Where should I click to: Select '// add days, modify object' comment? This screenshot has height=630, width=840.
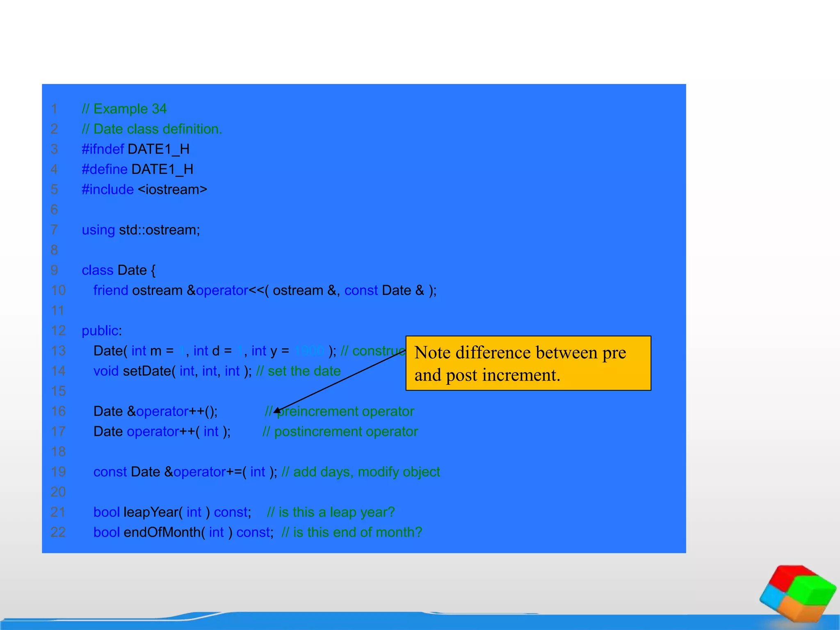click(361, 472)
